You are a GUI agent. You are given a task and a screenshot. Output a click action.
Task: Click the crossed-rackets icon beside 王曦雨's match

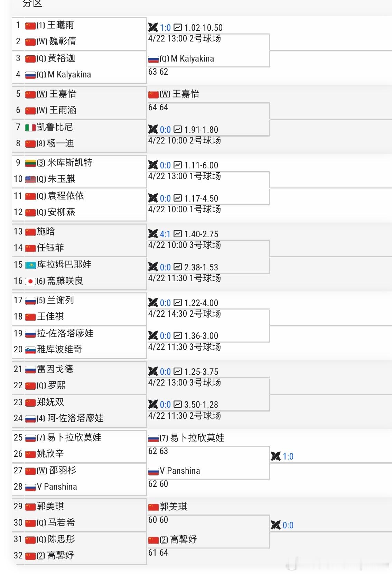click(153, 28)
